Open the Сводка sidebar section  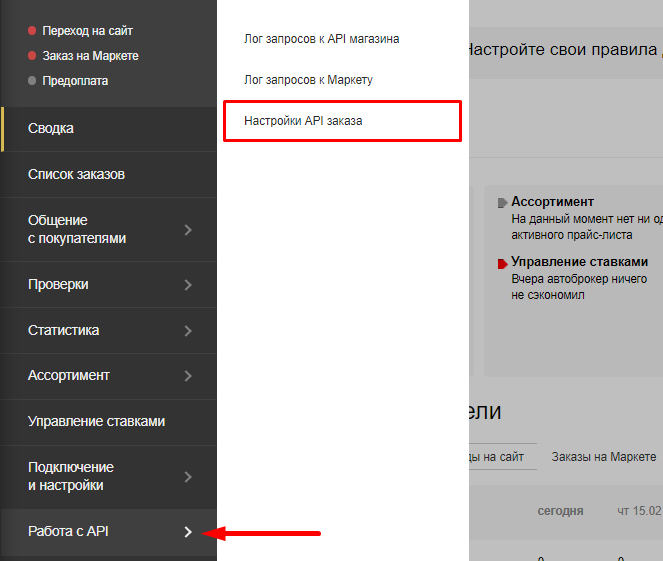coord(51,129)
